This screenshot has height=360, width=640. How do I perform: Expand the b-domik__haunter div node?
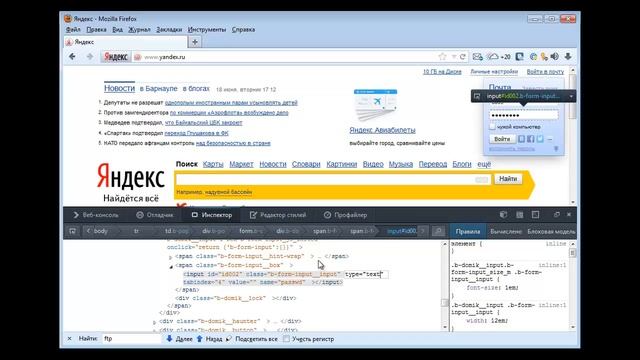(x=154, y=322)
